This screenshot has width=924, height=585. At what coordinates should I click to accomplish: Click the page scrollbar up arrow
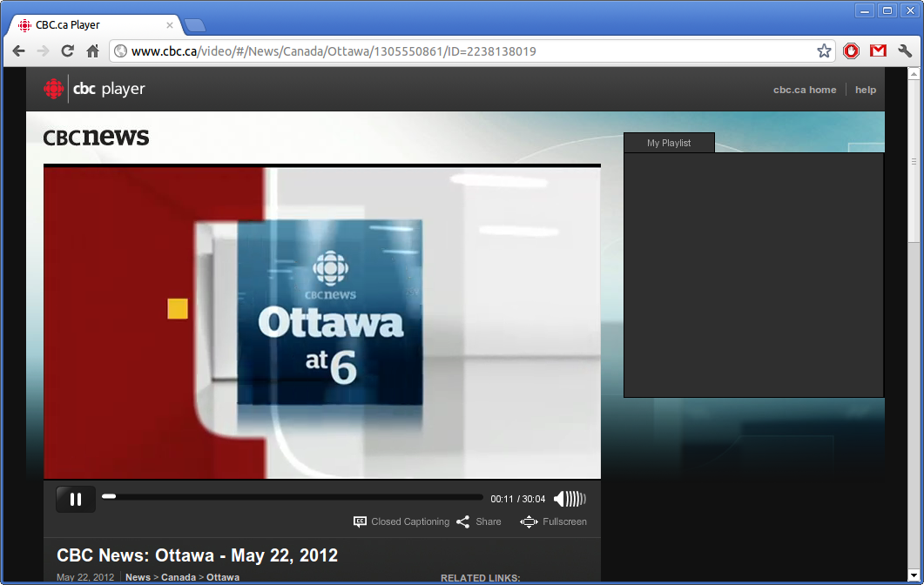tap(914, 74)
